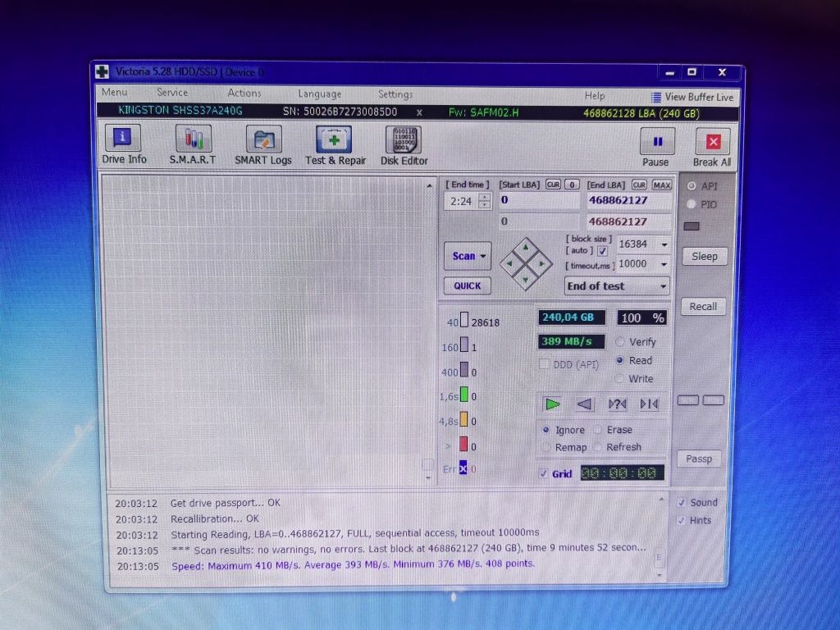This screenshot has width=840, height=630.
Task: Click the reverse scan arrow button
Action: tap(584, 404)
